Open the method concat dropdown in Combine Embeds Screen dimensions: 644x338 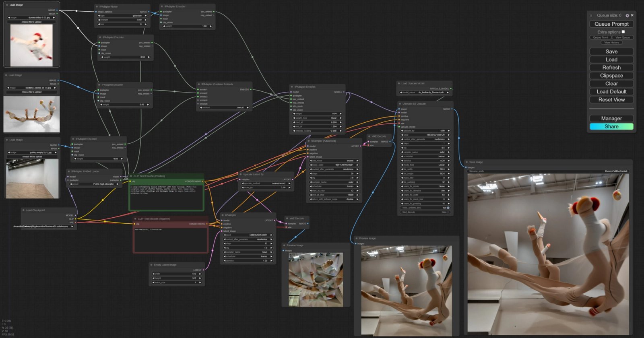coord(225,107)
